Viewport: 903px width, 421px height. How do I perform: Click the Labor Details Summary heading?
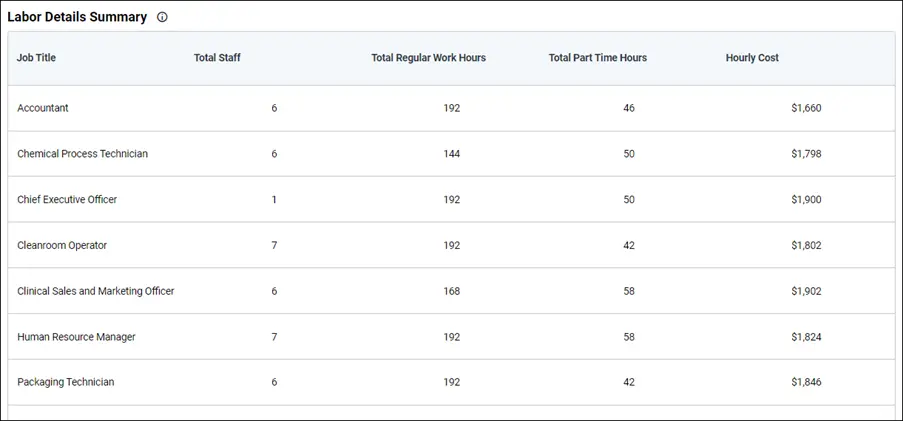(77, 17)
